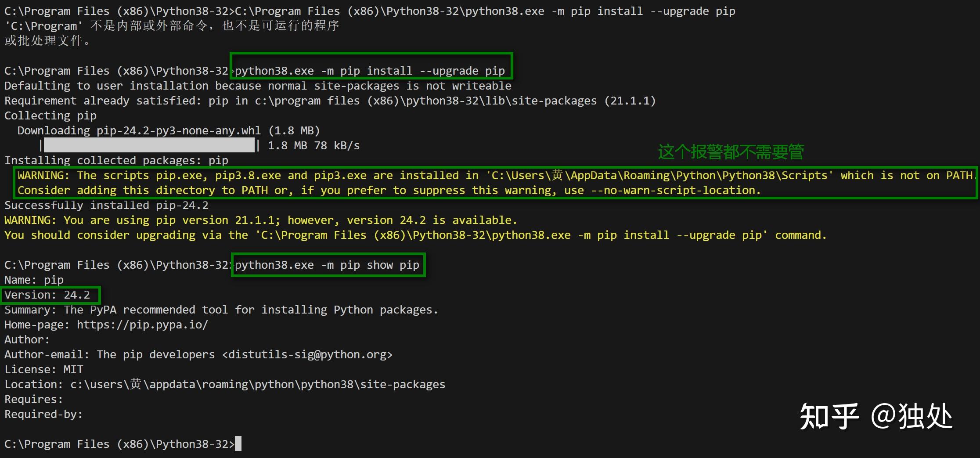Click the green Chinese annotation text
Image resolution: width=980 pixels, height=458 pixels.
tap(731, 152)
